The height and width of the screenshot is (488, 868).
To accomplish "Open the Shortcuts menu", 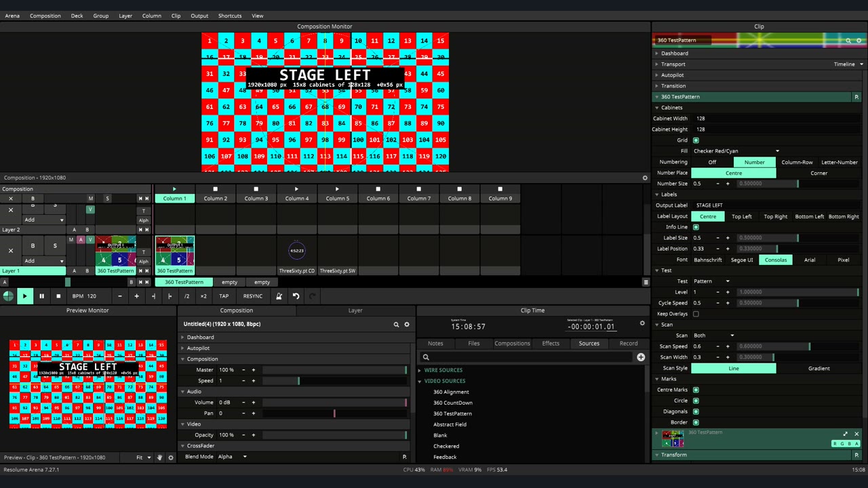I will [230, 16].
